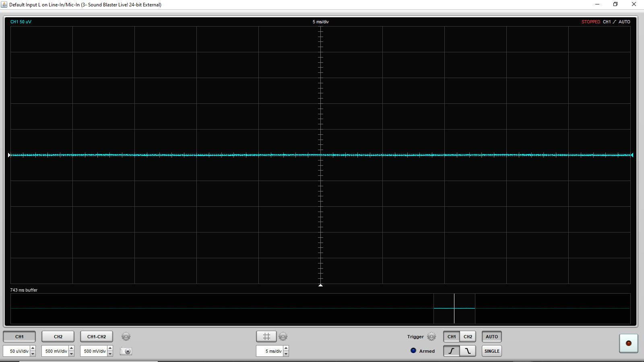The image size is (644, 362).
Task: Toggle the CH1 channel display button
Action: point(19,337)
